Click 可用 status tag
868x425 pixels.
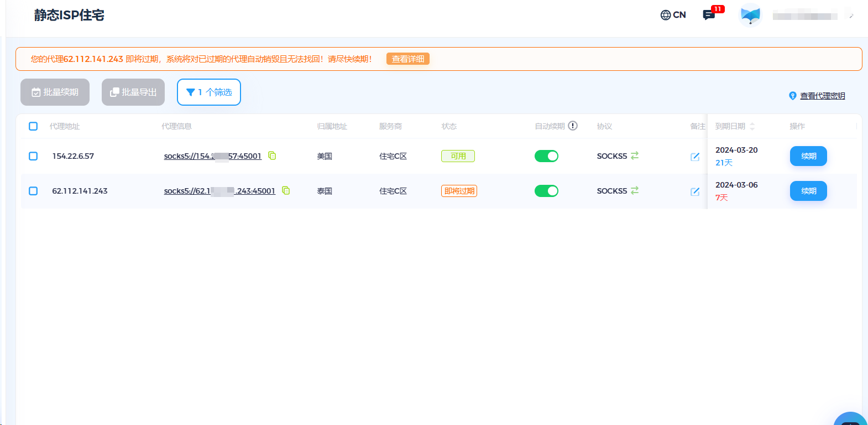[458, 156]
